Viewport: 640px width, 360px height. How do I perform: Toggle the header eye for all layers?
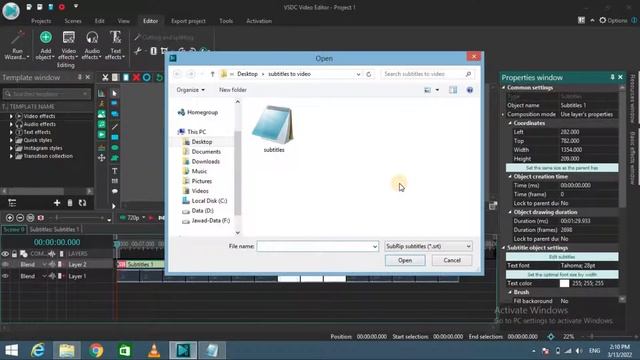[x=5, y=254]
